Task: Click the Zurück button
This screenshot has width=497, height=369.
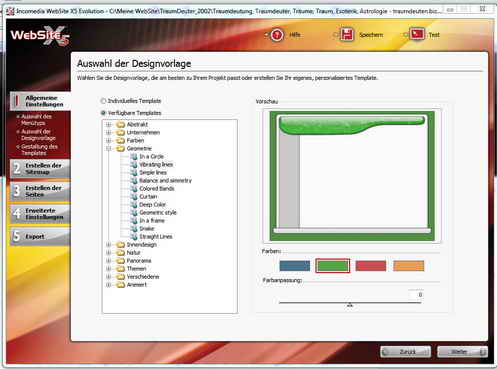Action: (x=405, y=352)
